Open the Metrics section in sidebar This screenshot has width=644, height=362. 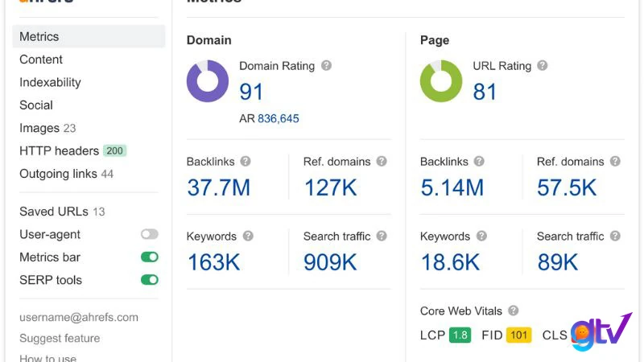point(89,36)
